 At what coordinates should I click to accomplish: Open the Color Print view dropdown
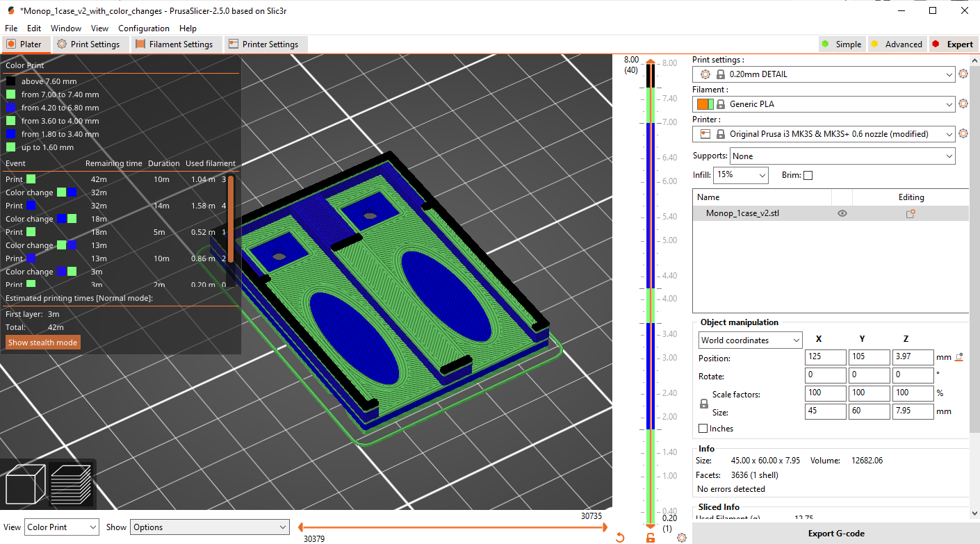click(62, 527)
